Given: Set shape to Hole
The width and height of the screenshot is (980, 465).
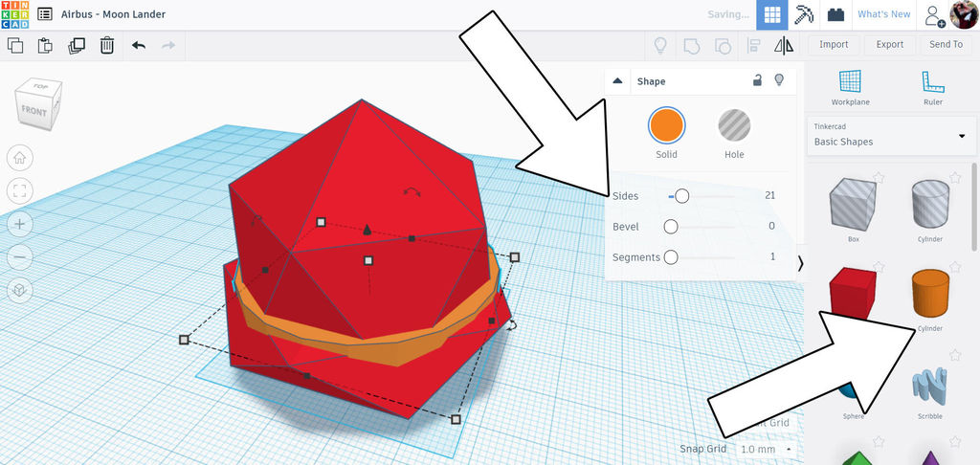Looking at the screenshot, I should pos(734,125).
